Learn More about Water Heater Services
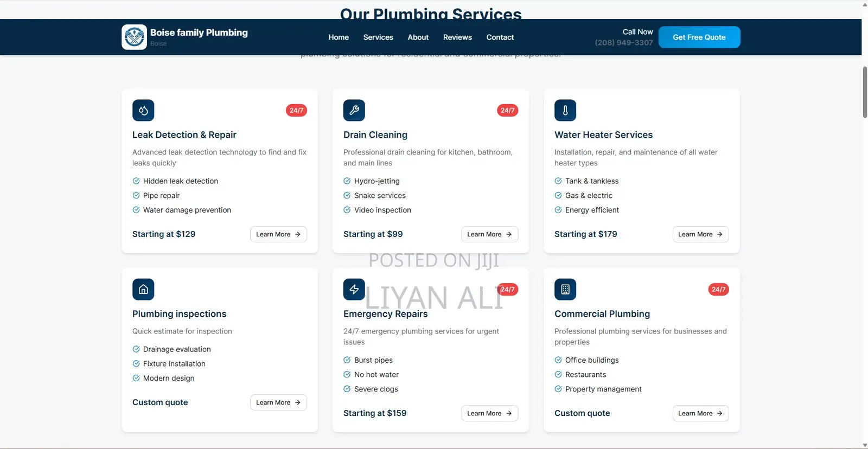The height and width of the screenshot is (449, 868). point(700,234)
